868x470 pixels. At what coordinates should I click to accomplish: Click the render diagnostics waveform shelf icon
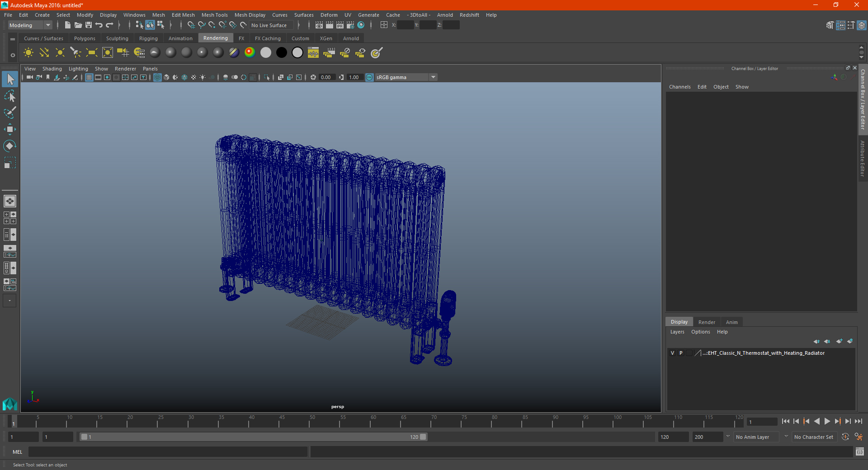313,53
